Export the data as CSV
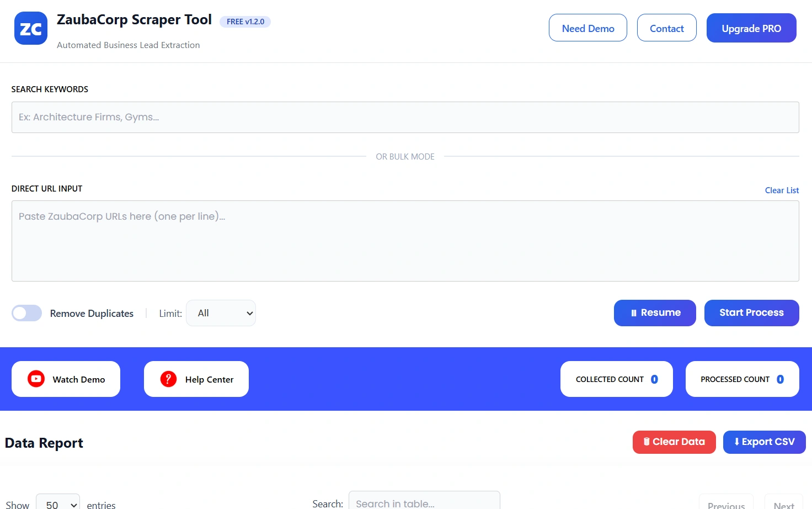Image resolution: width=812 pixels, height=509 pixels. pyautogui.click(x=764, y=442)
